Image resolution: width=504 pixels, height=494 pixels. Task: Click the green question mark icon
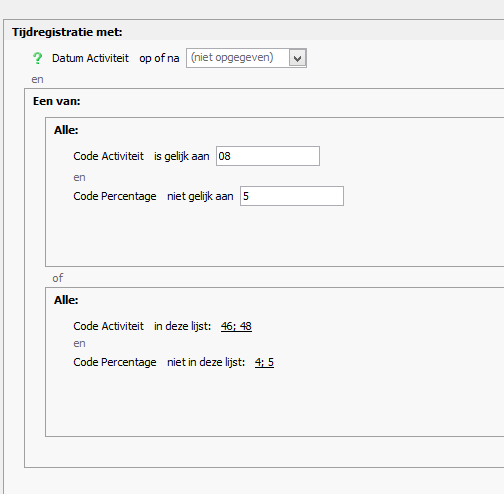[37, 58]
